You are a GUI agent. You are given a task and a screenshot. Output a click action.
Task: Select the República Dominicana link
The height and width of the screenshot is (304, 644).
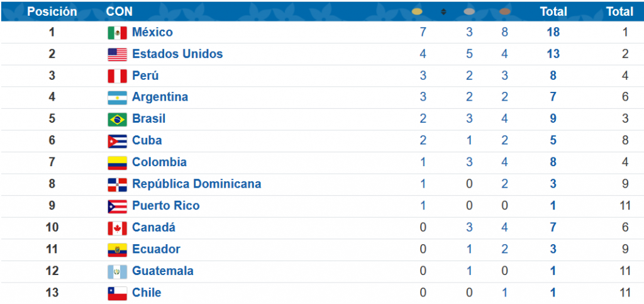tap(196, 184)
